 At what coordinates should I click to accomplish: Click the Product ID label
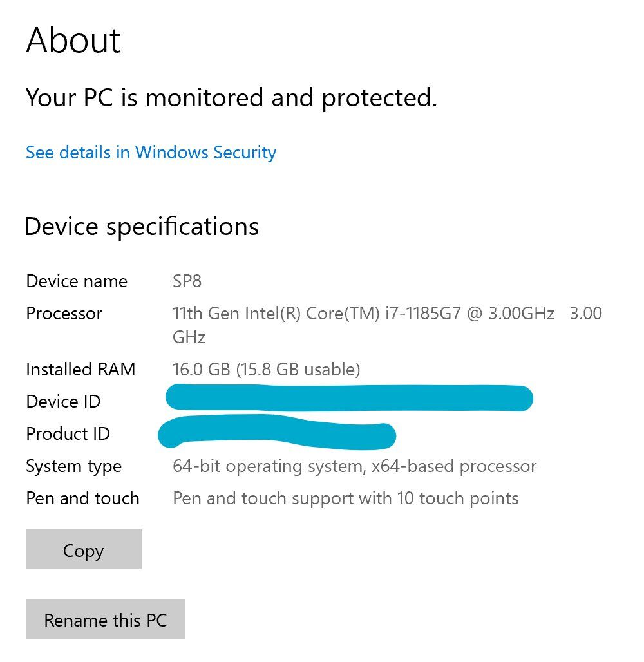(68, 434)
